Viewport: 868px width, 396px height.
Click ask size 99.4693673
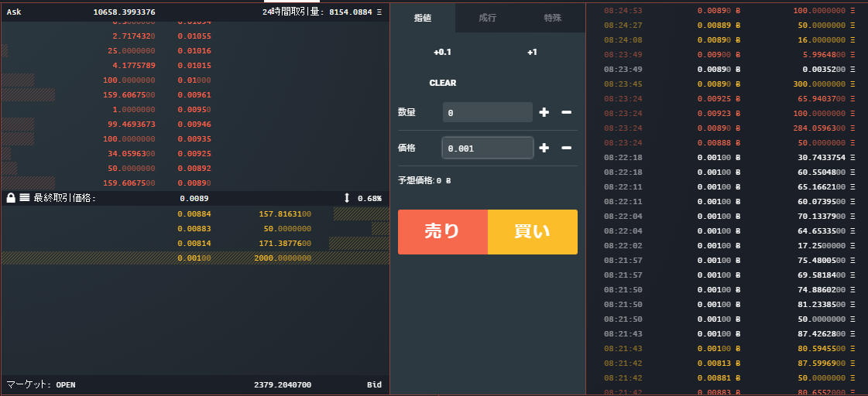(129, 124)
